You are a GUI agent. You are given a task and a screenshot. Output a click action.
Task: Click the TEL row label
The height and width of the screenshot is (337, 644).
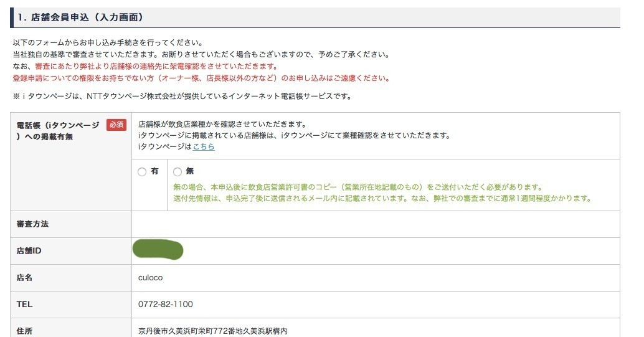(24, 304)
